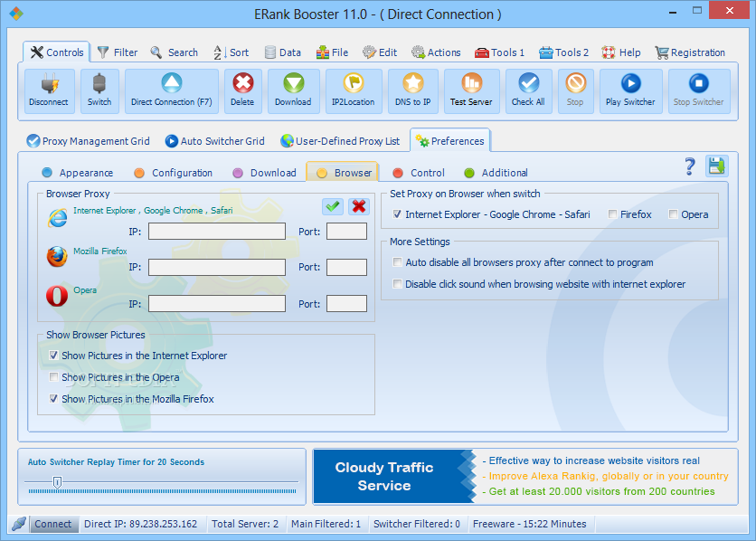Enable Disable click sound checkbox
Image resolution: width=756 pixels, height=541 pixels.
pos(397,283)
